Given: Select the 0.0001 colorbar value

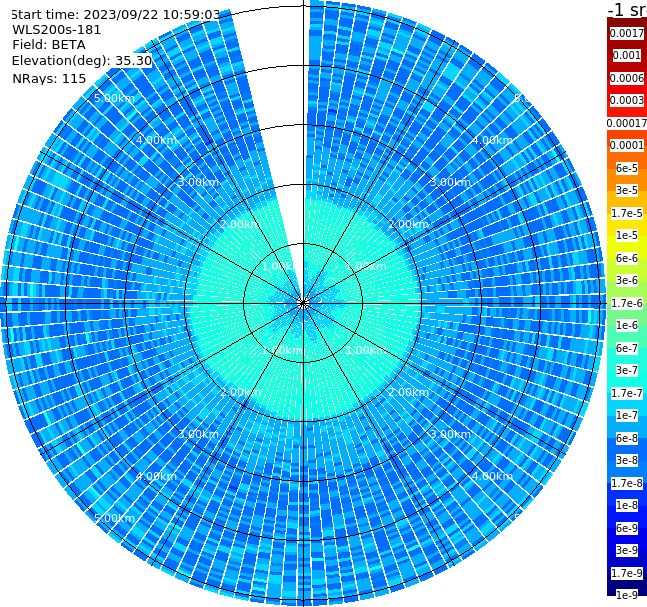Looking at the screenshot, I should pyautogui.click(x=627, y=145).
